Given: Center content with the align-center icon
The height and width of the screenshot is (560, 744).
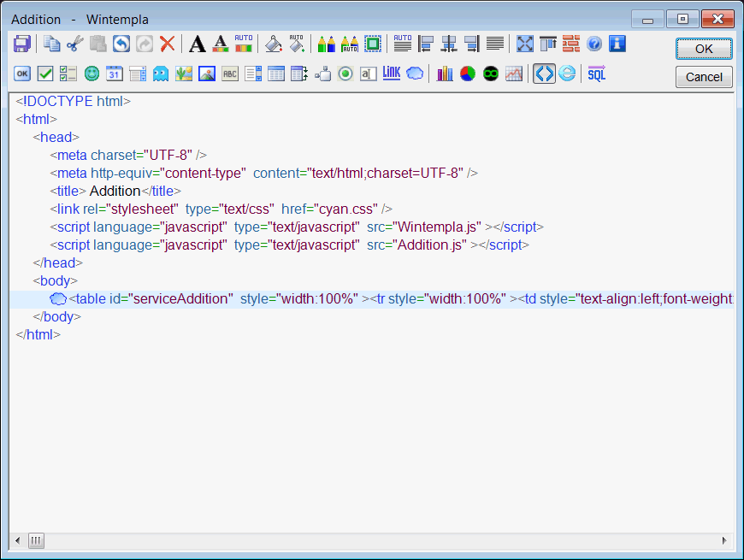Looking at the screenshot, I should [x=449, y=44].
